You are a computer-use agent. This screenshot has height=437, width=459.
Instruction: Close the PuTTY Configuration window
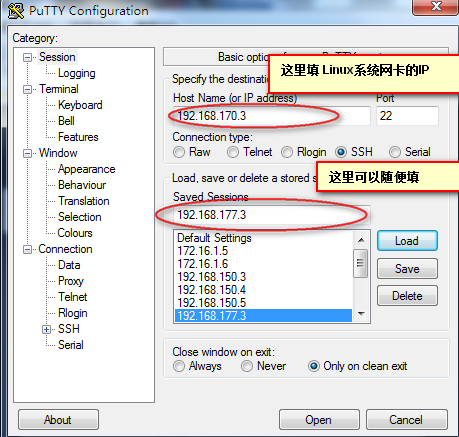435,7
